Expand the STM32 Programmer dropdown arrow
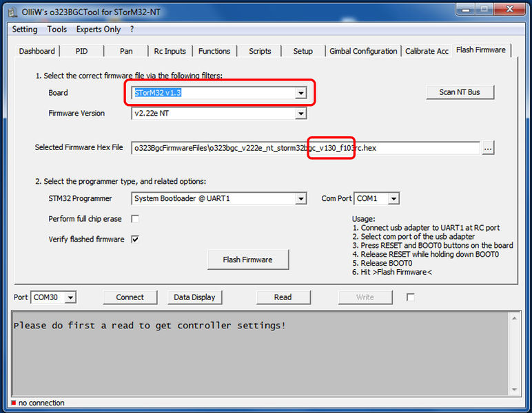The image size is (532, 413). (x=300, y=198)
